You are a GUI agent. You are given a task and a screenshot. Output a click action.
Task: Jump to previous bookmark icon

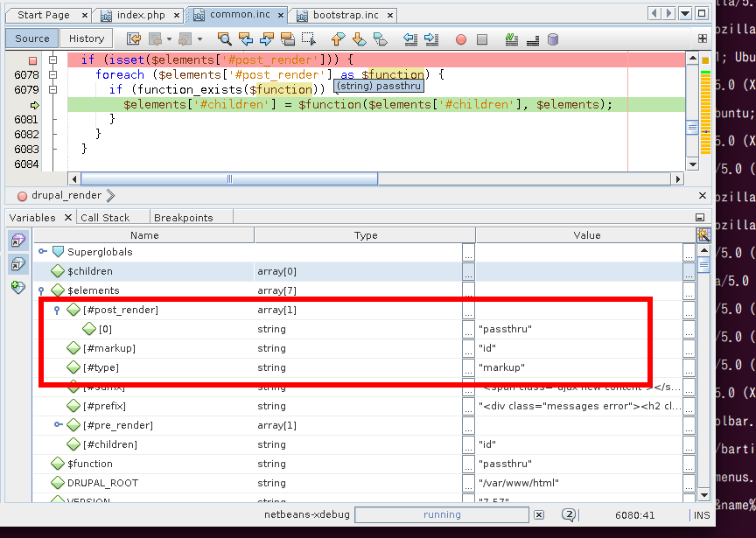339,39
